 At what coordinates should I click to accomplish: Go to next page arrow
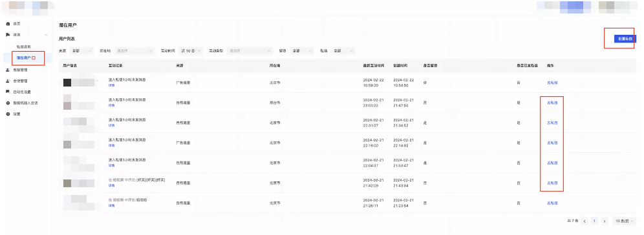[604, 221]
